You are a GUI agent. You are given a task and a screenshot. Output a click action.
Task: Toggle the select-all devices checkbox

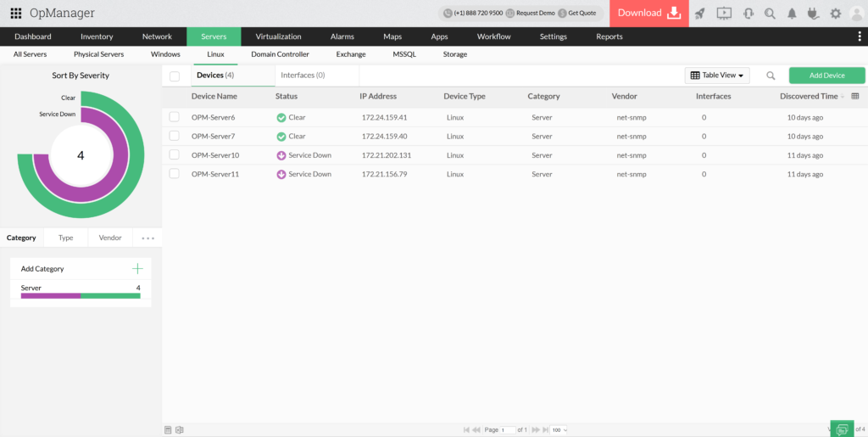175,76
